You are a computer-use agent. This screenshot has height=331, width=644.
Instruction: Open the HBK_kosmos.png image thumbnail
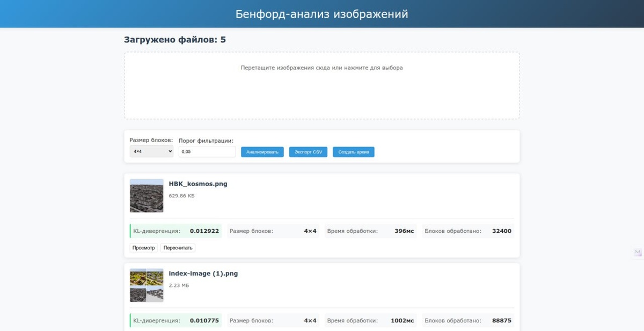coord(147,195)
